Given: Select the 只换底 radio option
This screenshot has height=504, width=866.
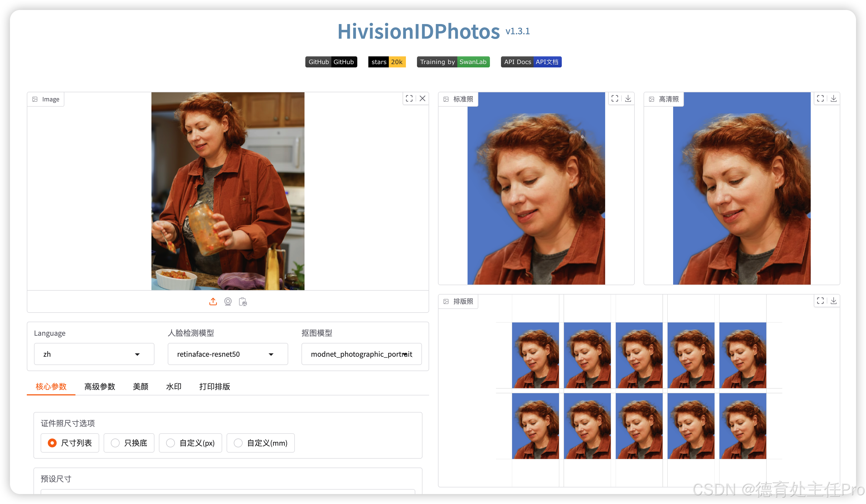Looking at the screenshot, I should pyautogui.click(x=129, y=443).
